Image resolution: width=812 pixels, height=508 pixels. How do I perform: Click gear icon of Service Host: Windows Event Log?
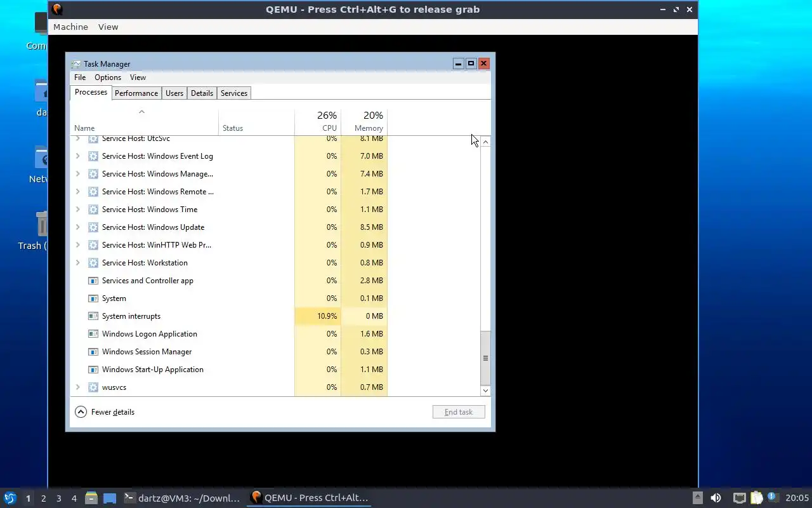93,156
